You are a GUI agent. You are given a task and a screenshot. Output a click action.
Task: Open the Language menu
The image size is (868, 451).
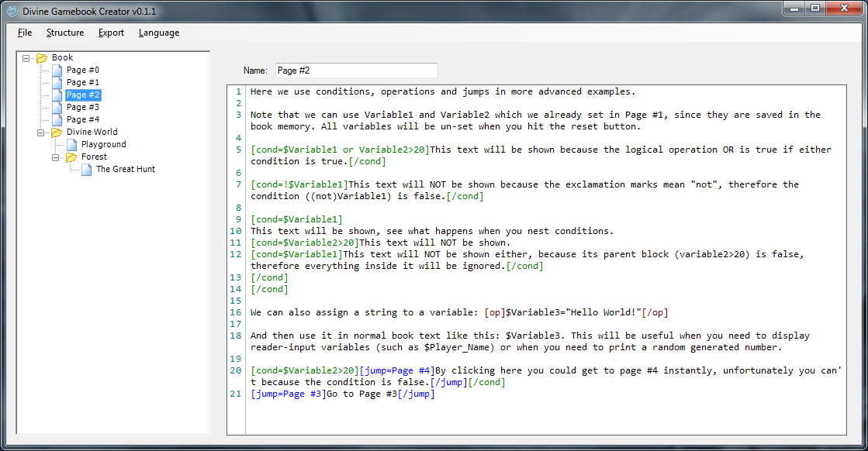tap(159, 33)
